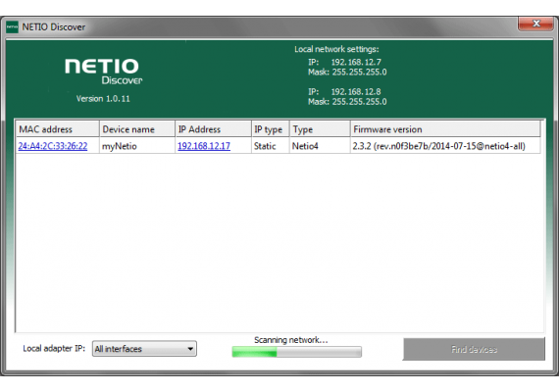Sort by IP Address column header
This screenshot has height=392, width=559.
[213, 129]
